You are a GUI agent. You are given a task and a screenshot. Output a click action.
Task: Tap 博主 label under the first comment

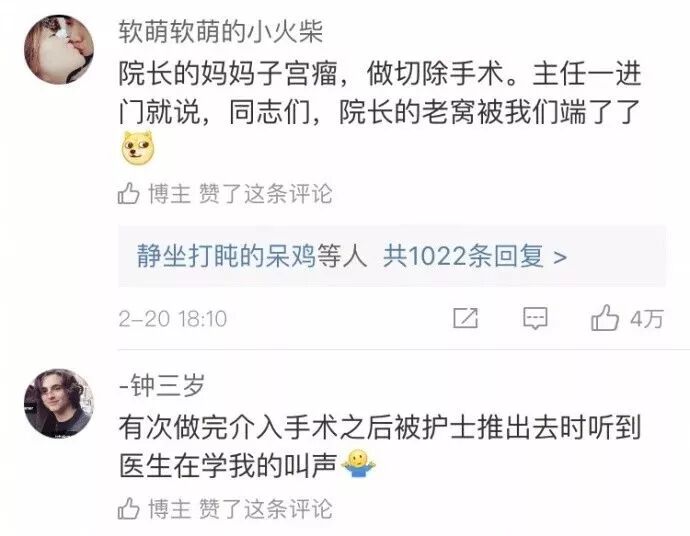169,194
